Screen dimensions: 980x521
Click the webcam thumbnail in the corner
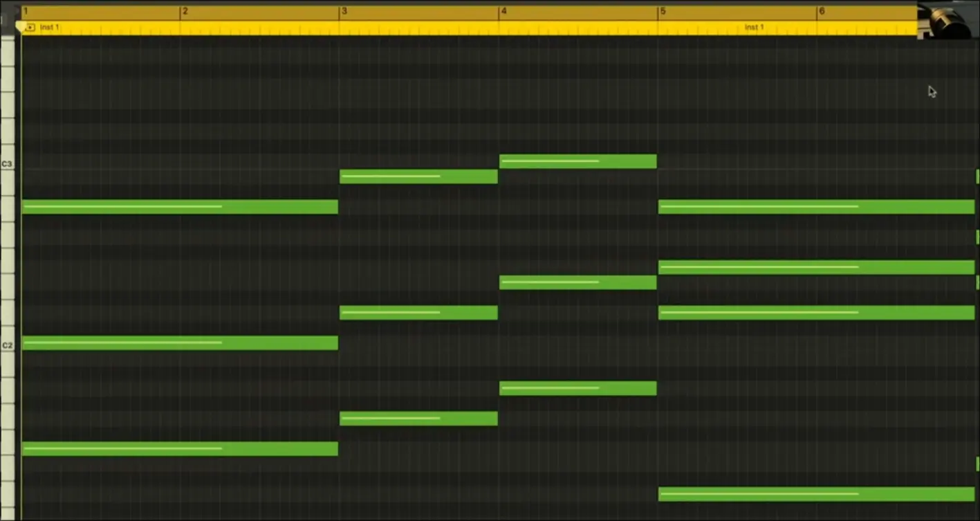[x=947, y=19]
